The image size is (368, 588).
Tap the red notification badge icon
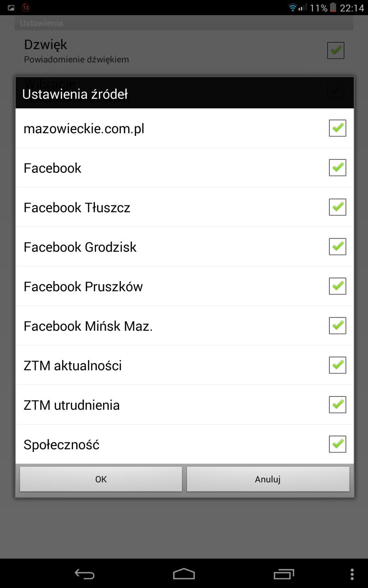26,8
